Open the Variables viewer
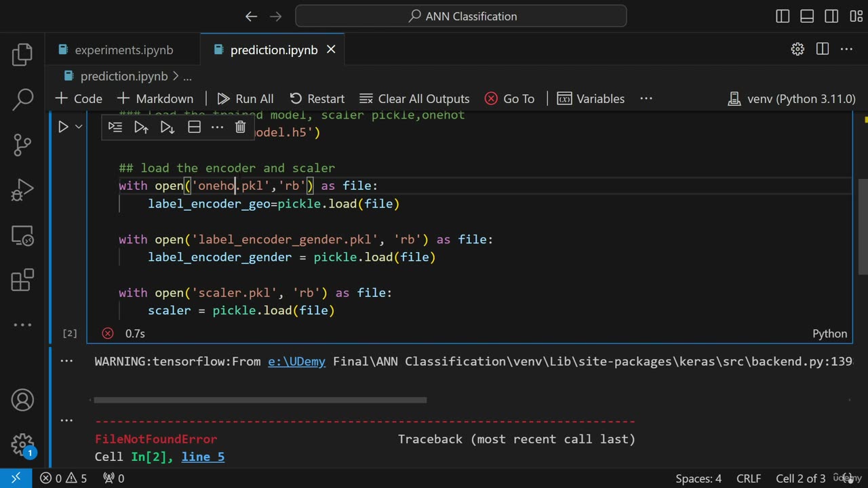Screen dimensions: 868x488 (591, 98)
